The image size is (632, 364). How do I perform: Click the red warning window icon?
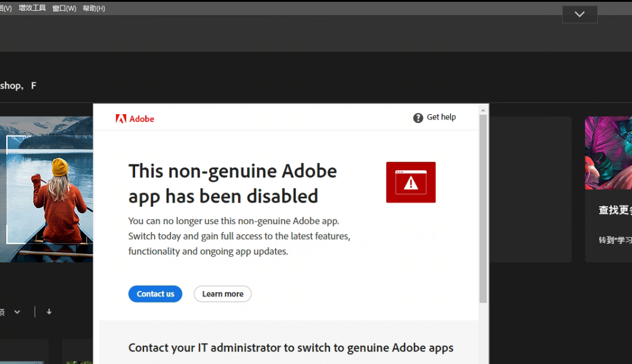click(411, 182)
